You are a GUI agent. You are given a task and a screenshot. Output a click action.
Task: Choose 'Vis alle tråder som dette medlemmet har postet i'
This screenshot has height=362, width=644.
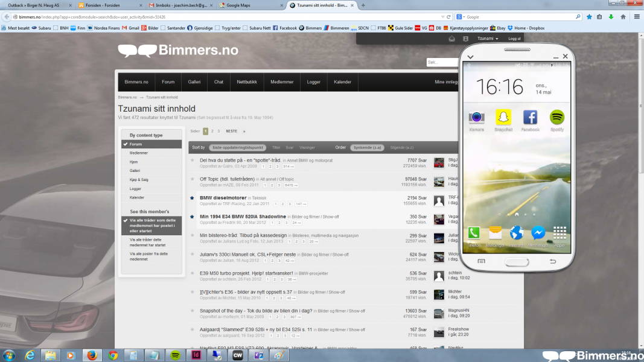151,226
